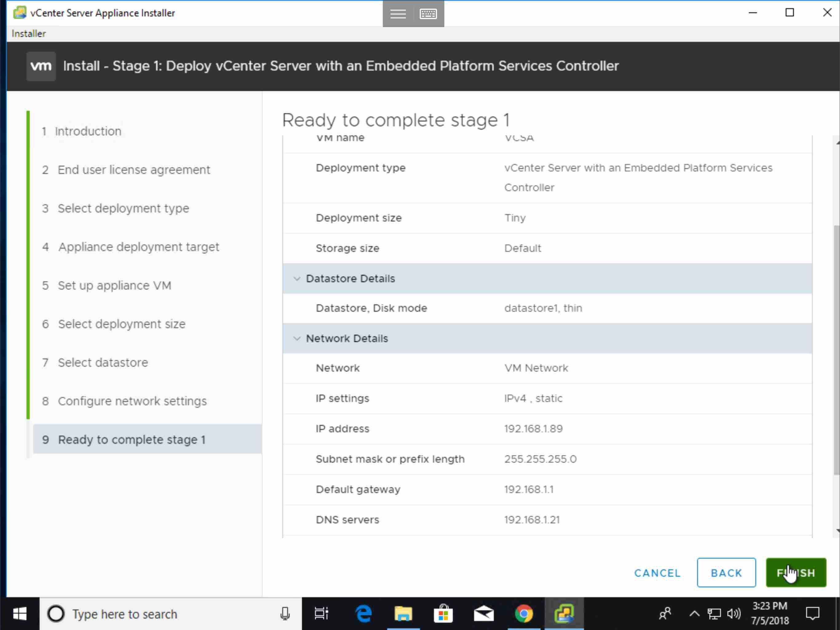
Task: Click the Ready to complete stage 1 heading
Action: click(396, 120)
